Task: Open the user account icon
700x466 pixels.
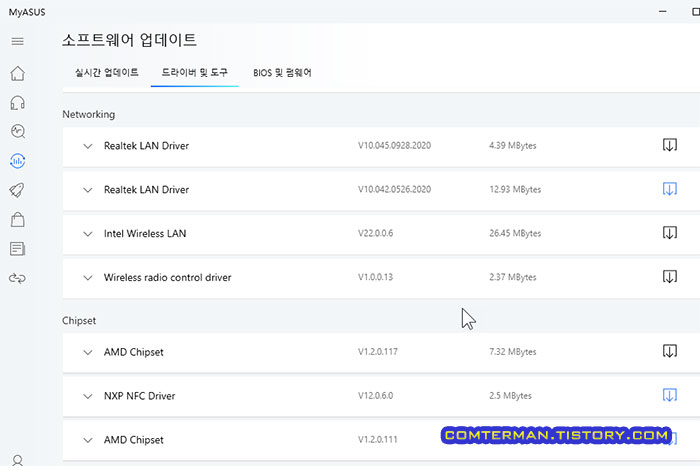Action: [x=17, y=460]
